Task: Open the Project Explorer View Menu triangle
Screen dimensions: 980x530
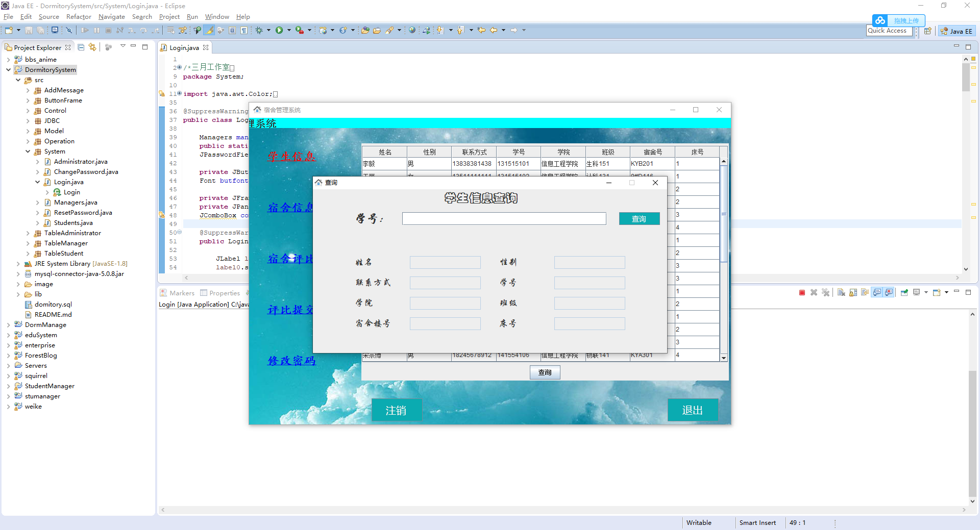Action: (122, 46)
